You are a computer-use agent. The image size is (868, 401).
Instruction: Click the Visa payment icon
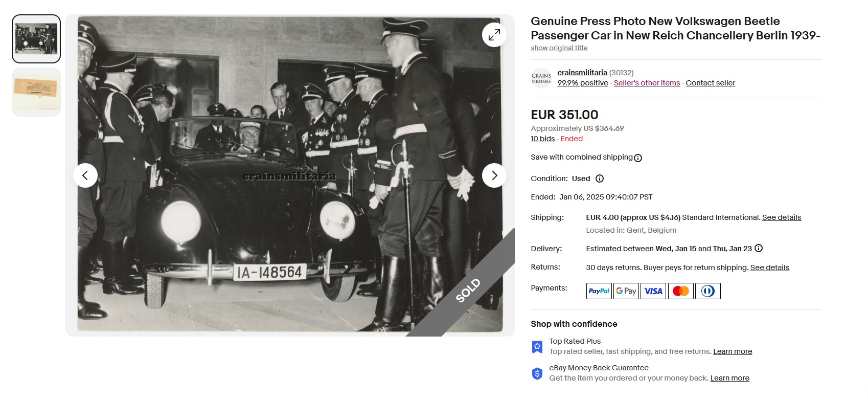pos(653,291)
